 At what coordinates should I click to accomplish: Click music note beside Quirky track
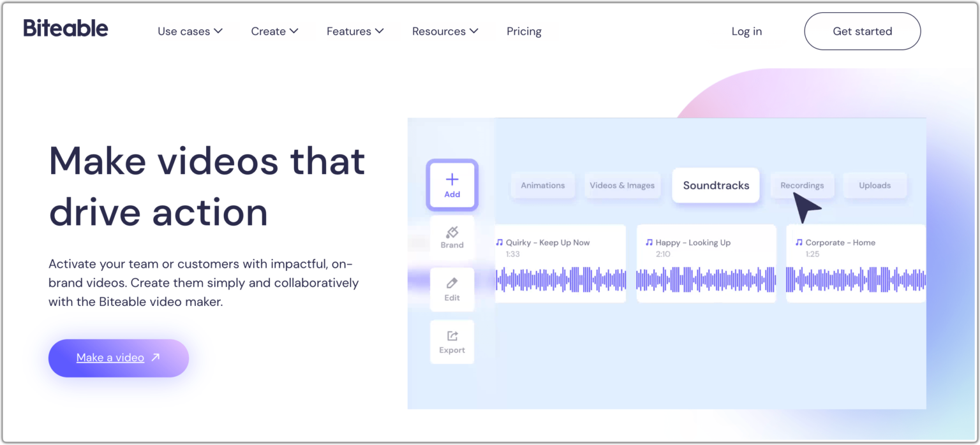[500, 242]
